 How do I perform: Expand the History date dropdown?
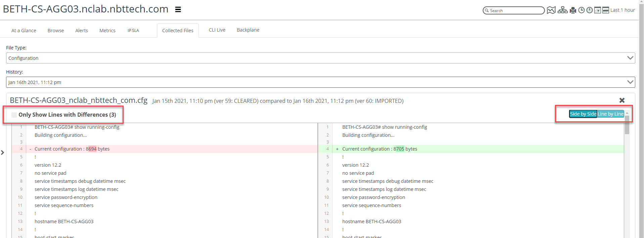[x=320, y=82]
